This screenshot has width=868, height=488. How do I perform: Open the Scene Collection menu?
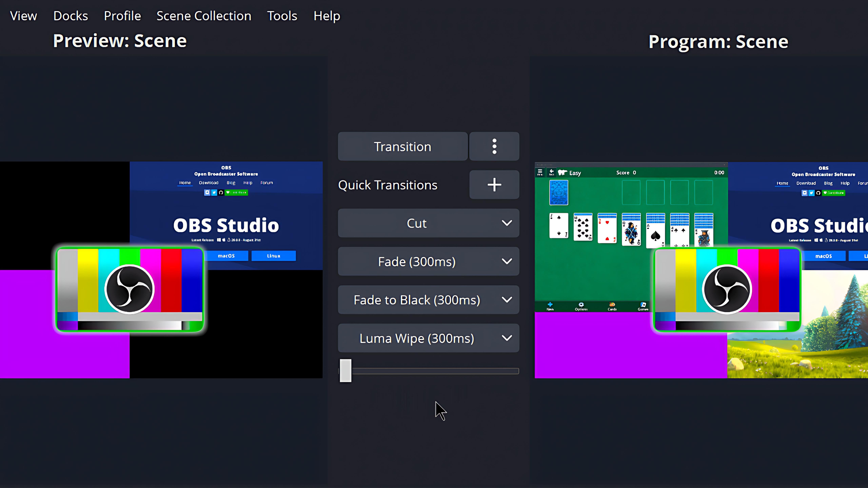(204, 16)
